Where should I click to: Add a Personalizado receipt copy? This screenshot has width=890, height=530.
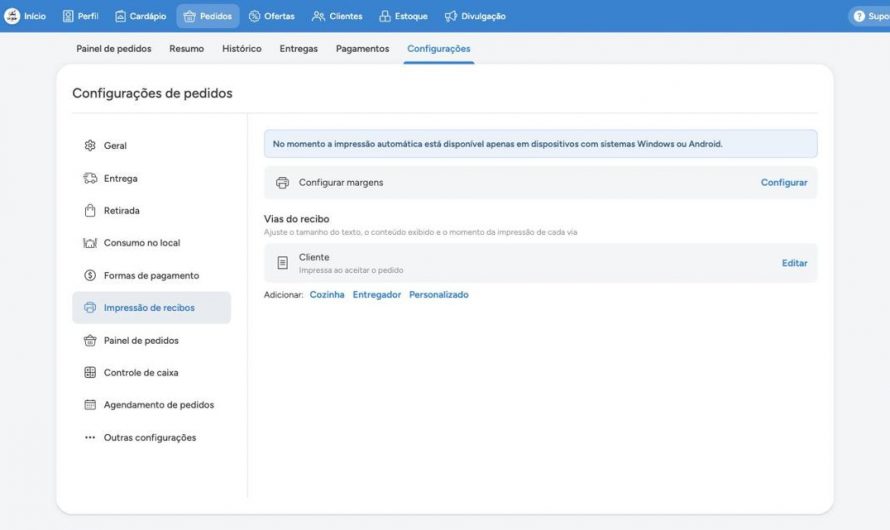pyautogui.click(x=439, y=295)
